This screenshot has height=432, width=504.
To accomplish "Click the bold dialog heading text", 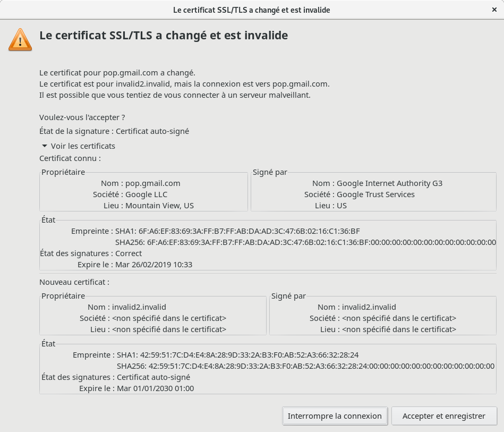I will point(164,36).
